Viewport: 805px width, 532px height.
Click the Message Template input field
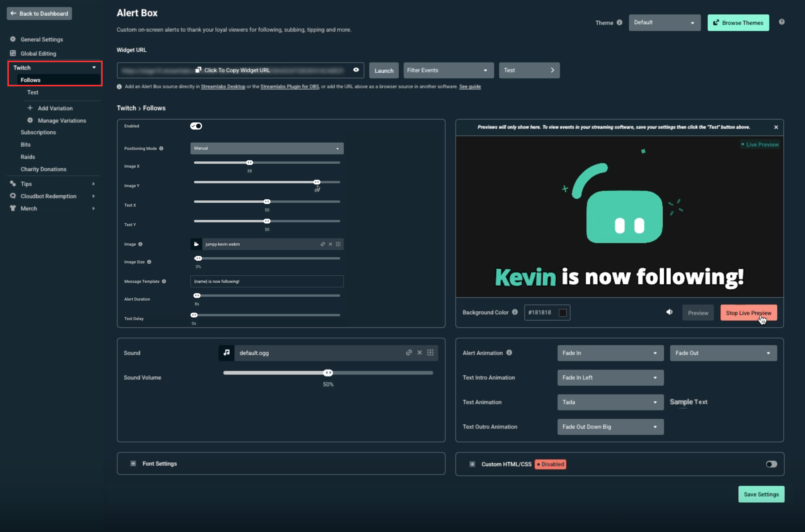point(267,281)
